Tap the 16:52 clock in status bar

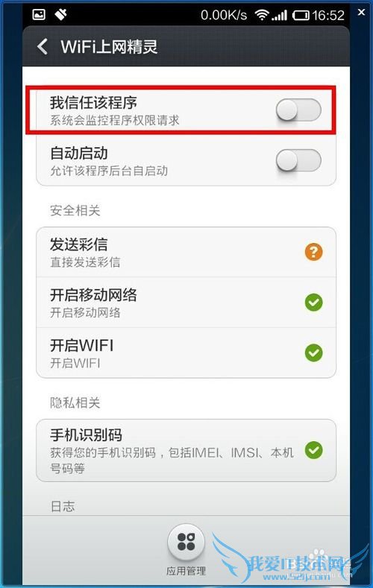pyautogui.click(x=328, y=16)
